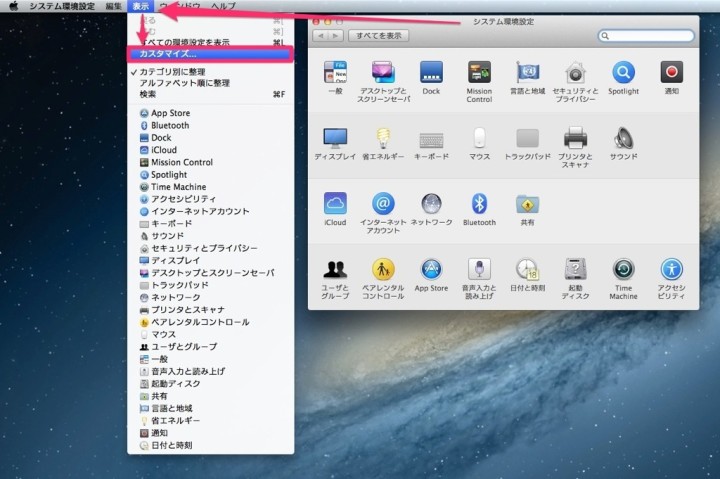Open Spotlight icon in preferences window
720x479 pixels.
pos(623,73)
